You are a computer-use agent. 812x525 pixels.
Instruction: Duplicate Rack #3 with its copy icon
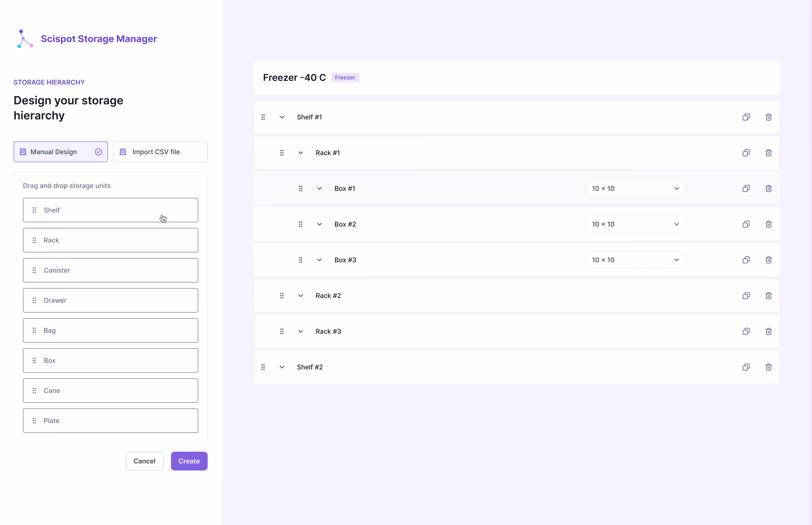tap(746, 331)
